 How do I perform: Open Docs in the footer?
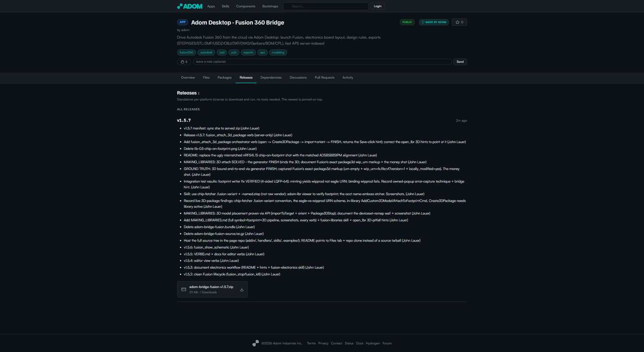[360, 343]
